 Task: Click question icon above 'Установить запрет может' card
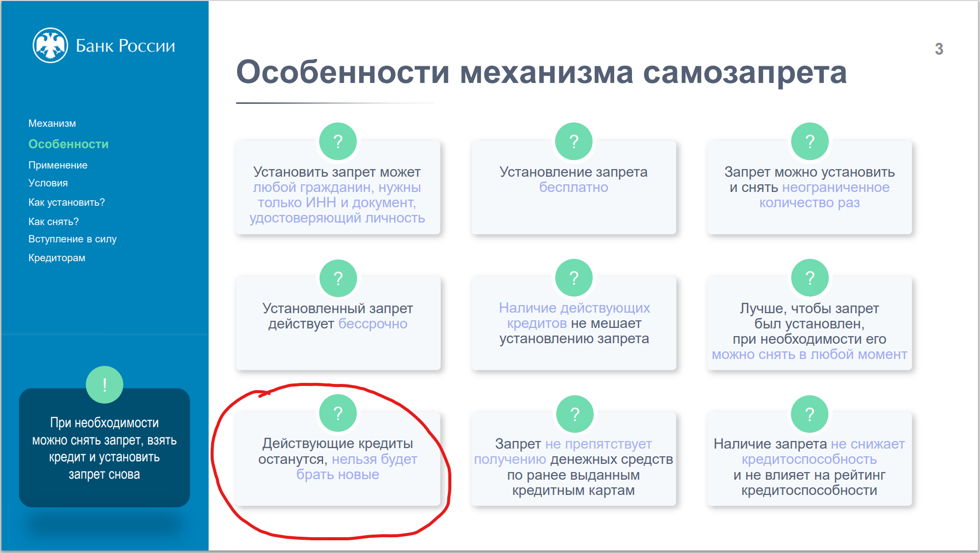pos(338,141)
